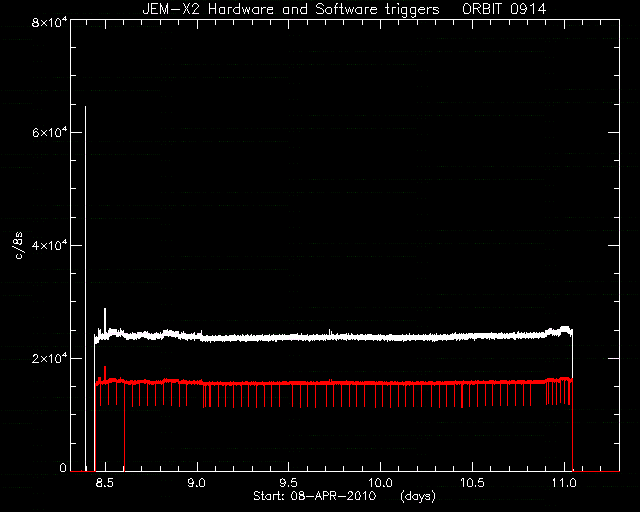Viewport: 640px width, 512px height.
Task: Click the 10.5 x-axis tick label
Action: coord(472,483)
